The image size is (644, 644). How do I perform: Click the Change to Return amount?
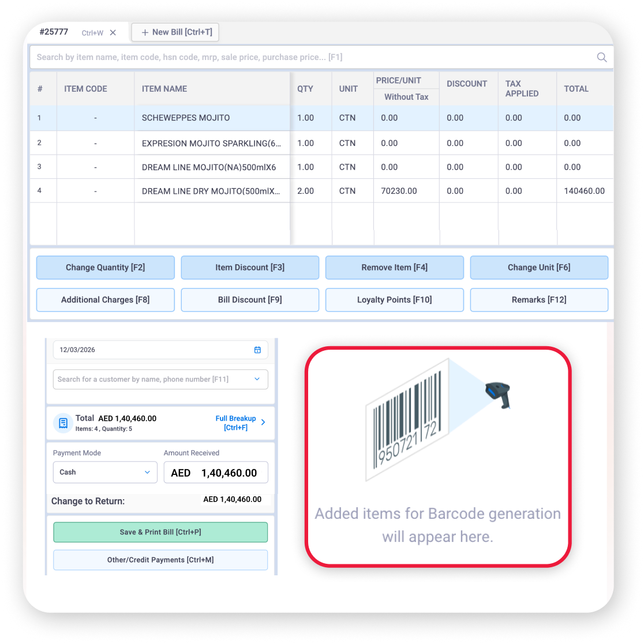point(233,499)
